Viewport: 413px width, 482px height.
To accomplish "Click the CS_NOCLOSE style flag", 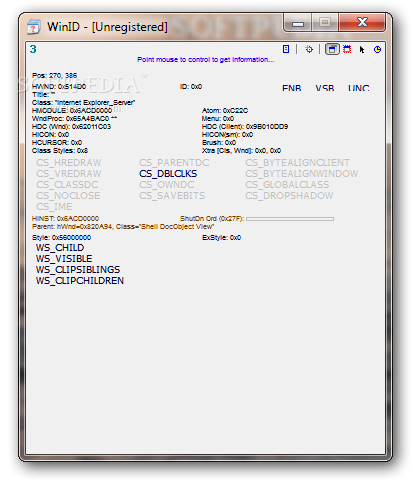I will (68, 196).
